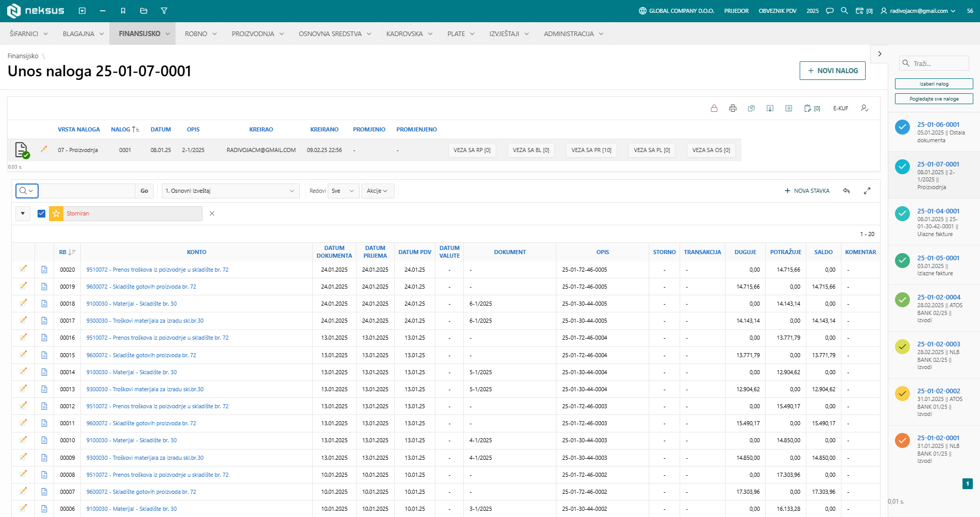Toggle status circle for 25-01-07-0001
The height and width of the screenshot is (517, 980).
[902, 166]
